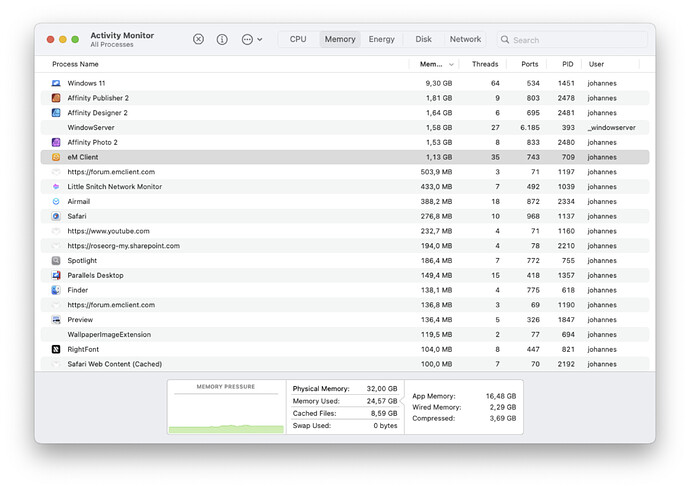Select Safari Web Content (Cached) row
Screen dimensions: 690x488
click(345, 364)
